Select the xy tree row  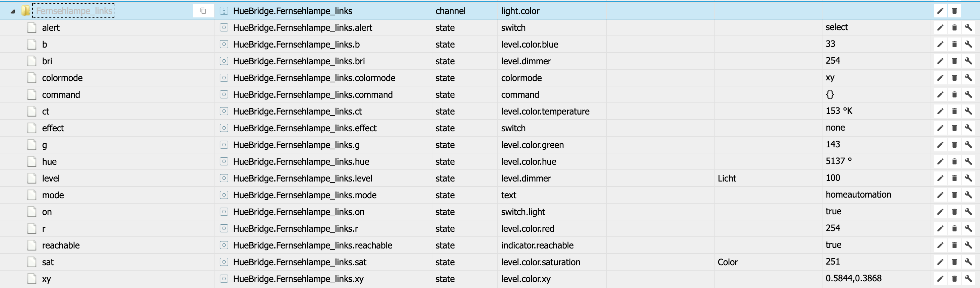point(46,279)
